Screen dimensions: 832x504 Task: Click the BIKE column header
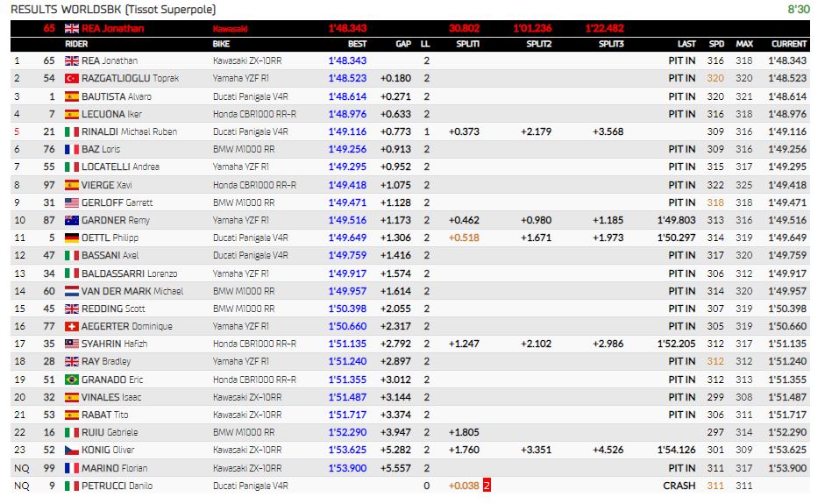click(x=221, y=44)
